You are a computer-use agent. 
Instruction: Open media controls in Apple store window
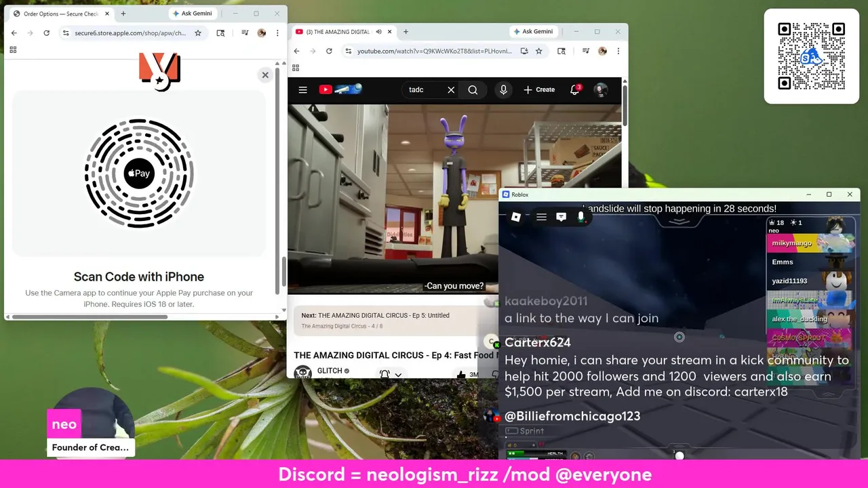tap(245, 33)
